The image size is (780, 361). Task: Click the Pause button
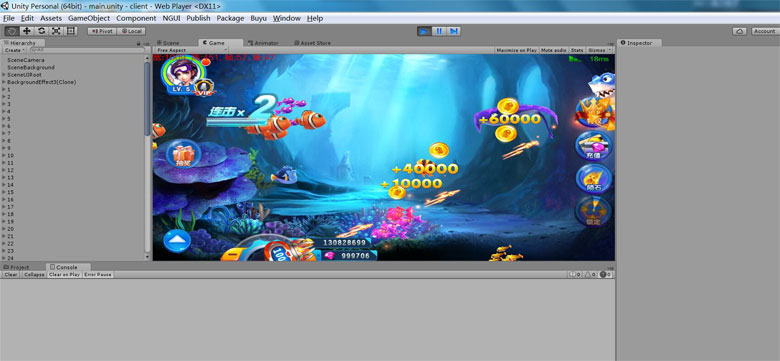tap(439, 31)
